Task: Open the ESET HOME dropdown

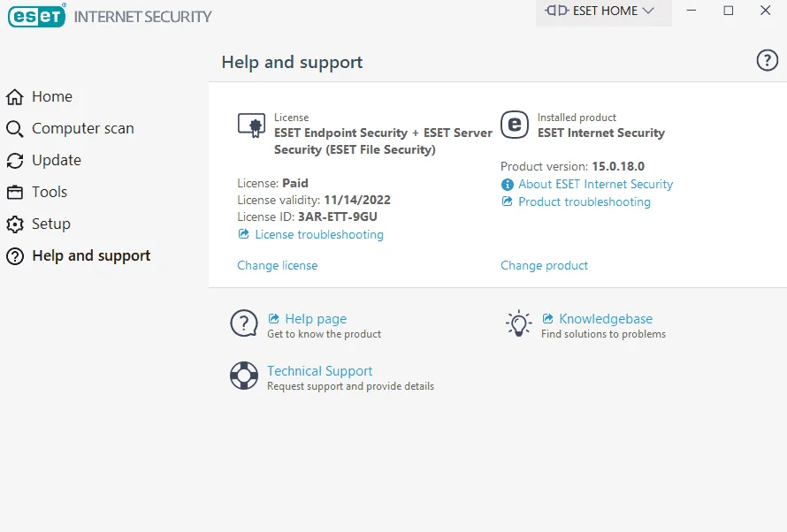Action: 604,11
